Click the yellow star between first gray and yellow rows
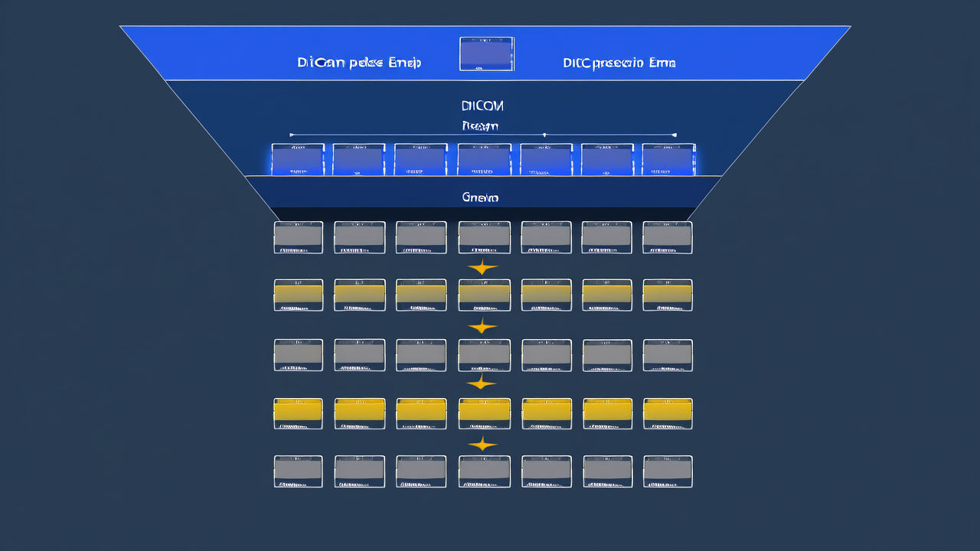The height and width of the screenshot is (551, 980). (x=482, y=267)
